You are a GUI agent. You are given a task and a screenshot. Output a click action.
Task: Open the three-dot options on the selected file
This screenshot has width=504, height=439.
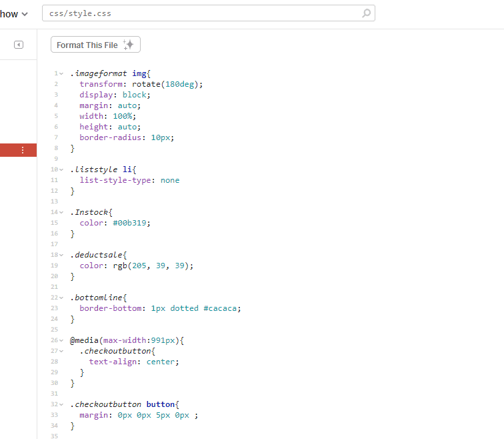[x=23, y=151]
